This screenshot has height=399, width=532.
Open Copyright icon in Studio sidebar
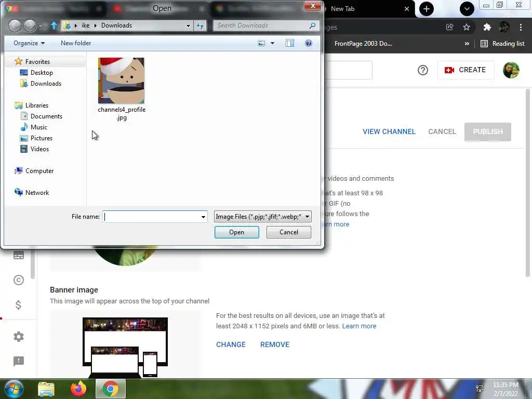19,280
